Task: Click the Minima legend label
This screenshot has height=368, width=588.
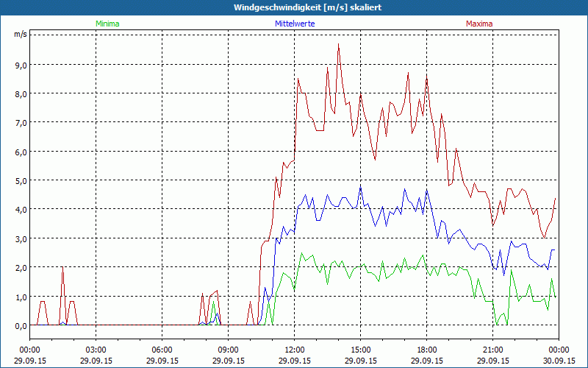Action: tap(107, 24)
